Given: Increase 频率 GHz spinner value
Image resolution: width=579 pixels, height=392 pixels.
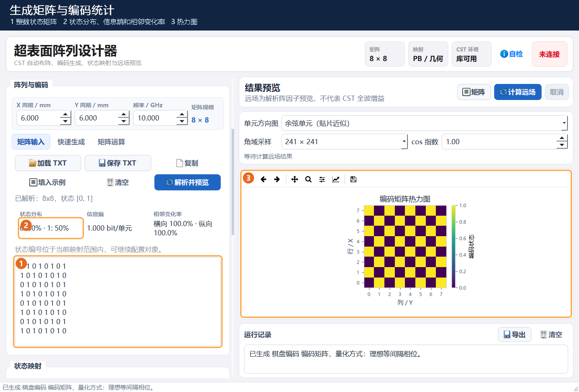Looking at the screenshot, I should pyautogui.click(x=182, y=114).
